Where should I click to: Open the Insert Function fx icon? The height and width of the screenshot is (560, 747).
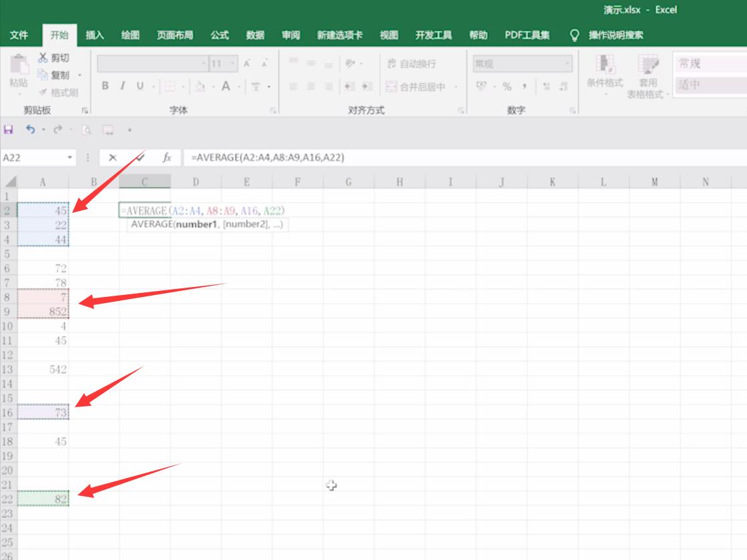click(167, 158)
